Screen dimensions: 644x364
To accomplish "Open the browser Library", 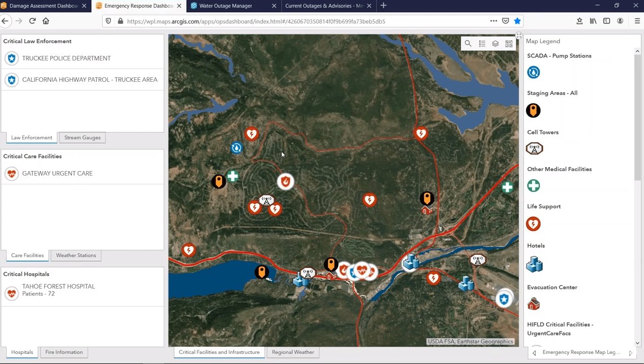I will [593, 21].
